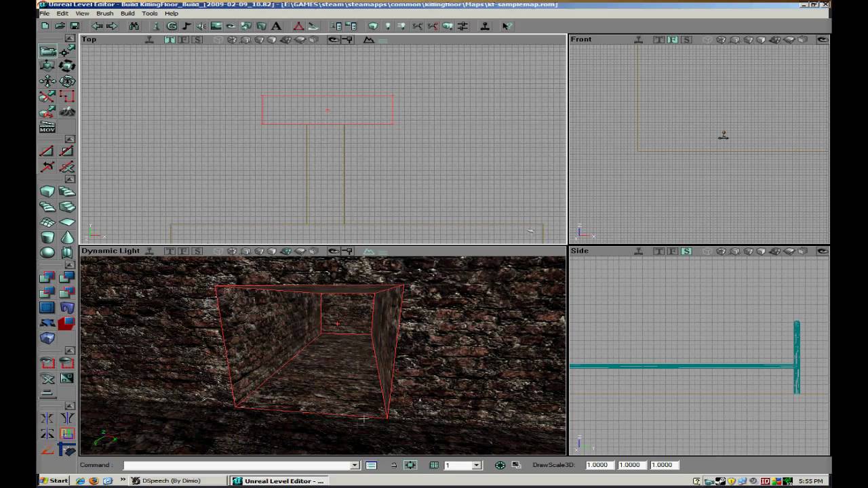Select the Cylinder brush builder
This screenshot has width=868, height=488.
47,237
